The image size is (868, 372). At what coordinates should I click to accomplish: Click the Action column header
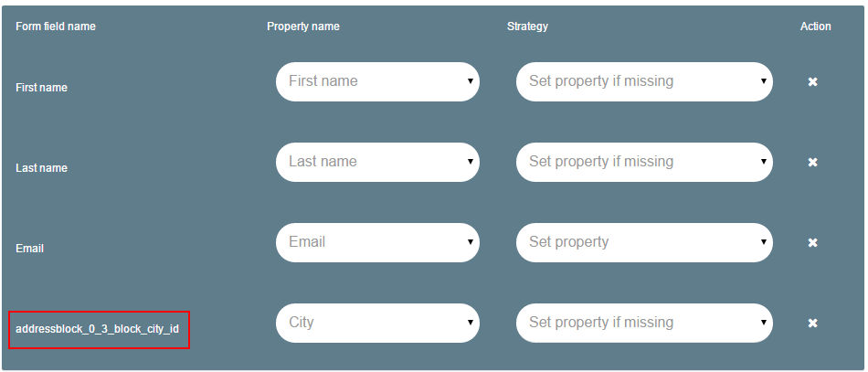pos(815,27)
